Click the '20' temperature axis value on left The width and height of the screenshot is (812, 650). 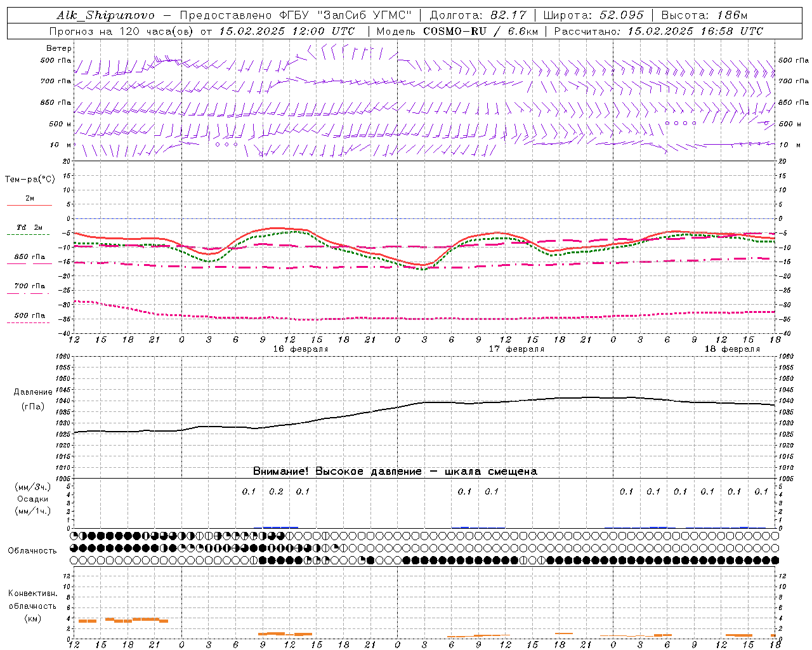pyautogui.click(x=68, y=161)
